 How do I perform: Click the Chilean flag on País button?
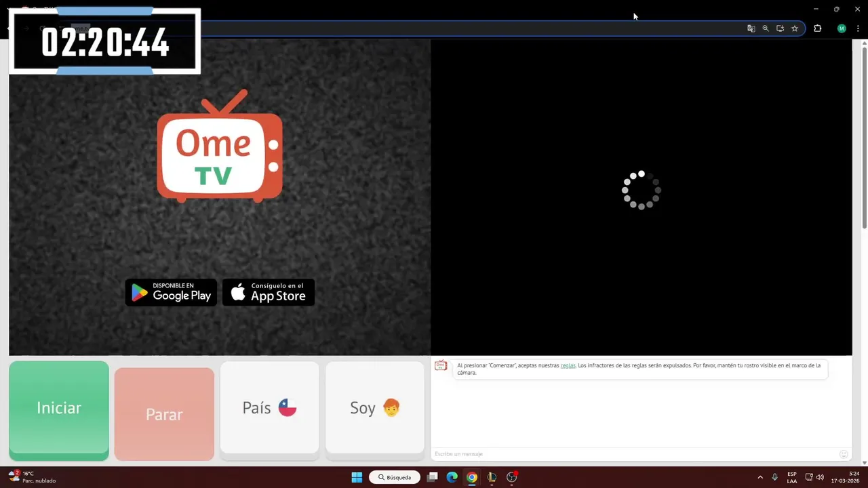[288, 407]
